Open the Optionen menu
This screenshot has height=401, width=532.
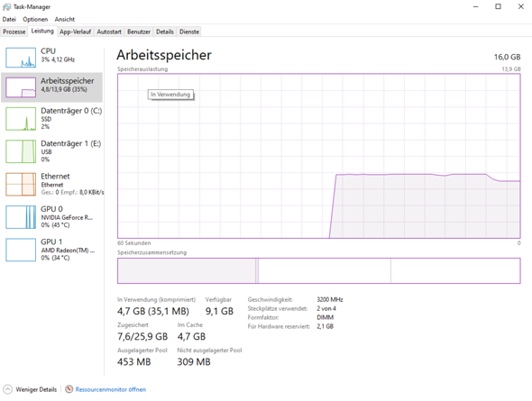click(x=35, y=19)
